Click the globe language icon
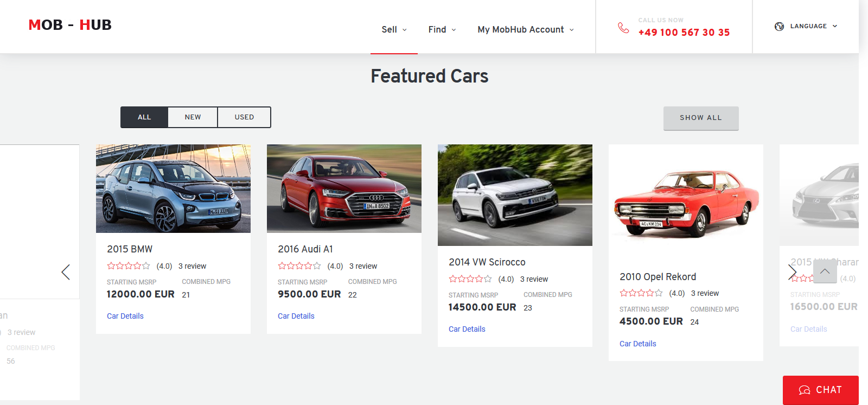 pyautogui.click(x=779, y=26)
